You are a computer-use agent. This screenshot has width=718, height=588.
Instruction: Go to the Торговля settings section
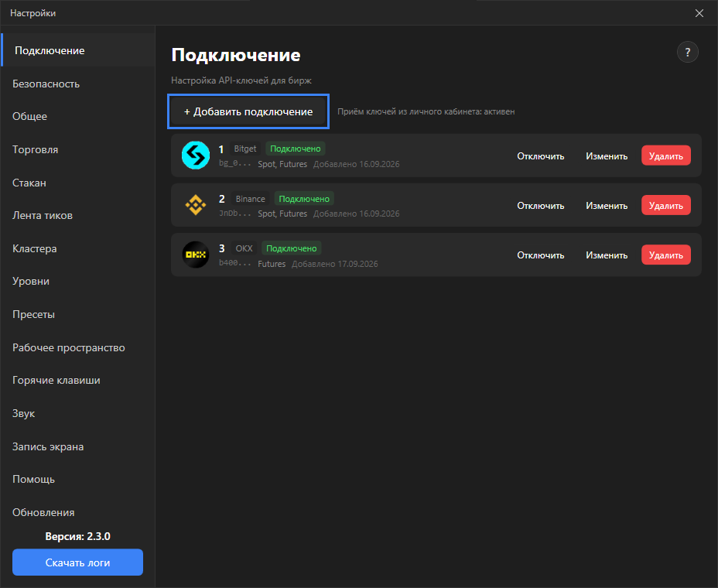(x=78, y=149)
